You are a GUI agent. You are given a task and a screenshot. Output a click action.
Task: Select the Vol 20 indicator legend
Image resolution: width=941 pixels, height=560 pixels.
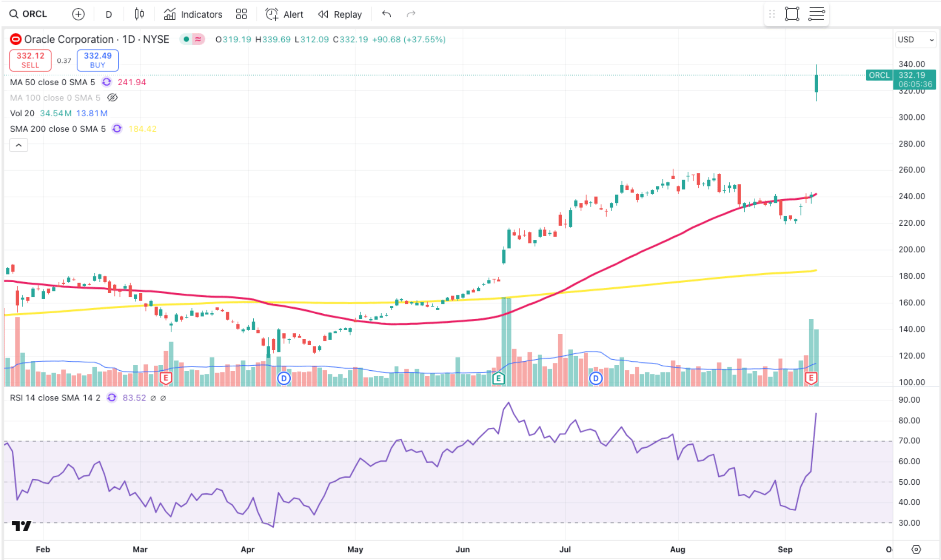22,113
